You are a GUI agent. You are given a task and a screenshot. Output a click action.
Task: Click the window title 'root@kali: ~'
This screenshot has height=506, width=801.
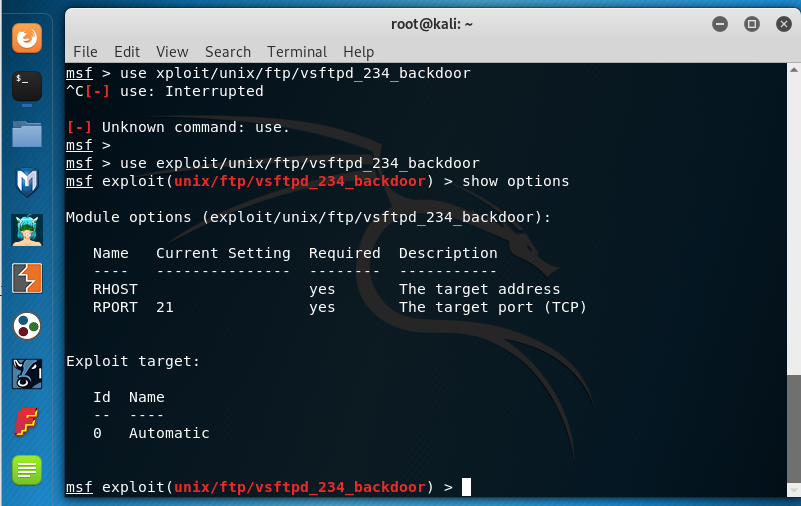(x=432, y=24)
